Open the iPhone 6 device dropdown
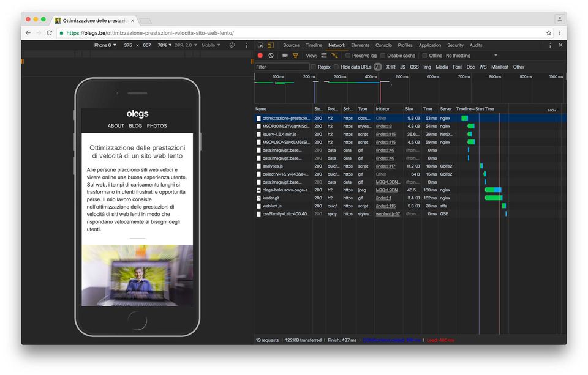Screen dimensions: 588x375 (105, 45)
